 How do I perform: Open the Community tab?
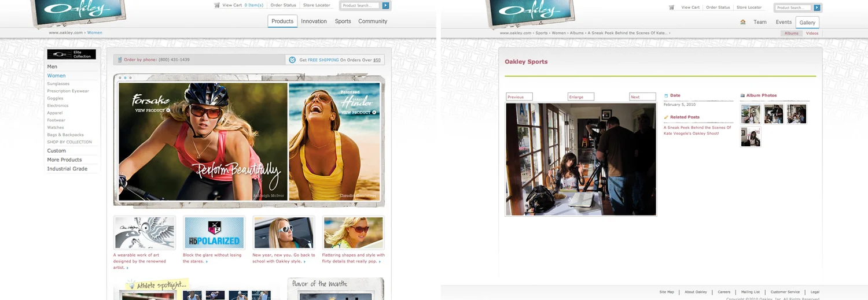(x=373, y=21)
